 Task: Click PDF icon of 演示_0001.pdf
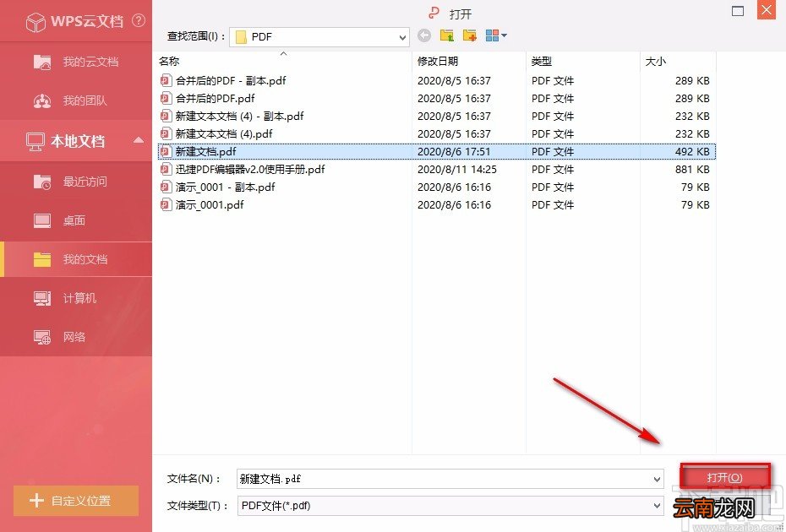click(166, 204)
